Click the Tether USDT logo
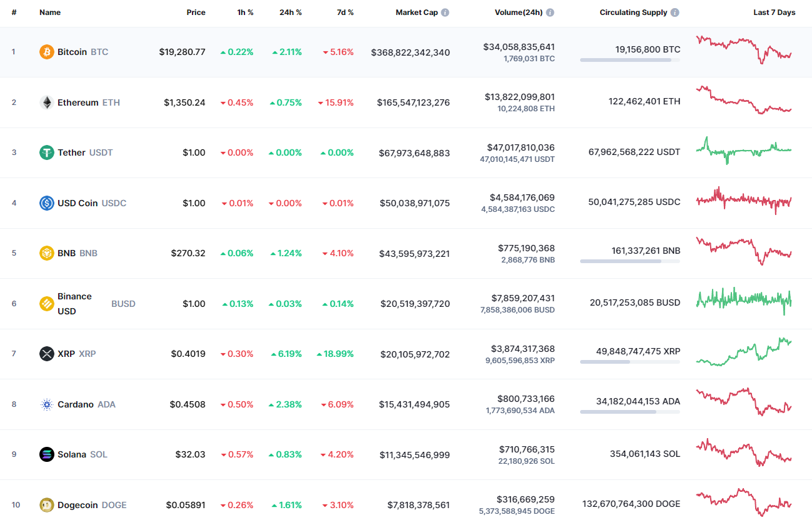The image size is (812, 525). coord(46,152)
